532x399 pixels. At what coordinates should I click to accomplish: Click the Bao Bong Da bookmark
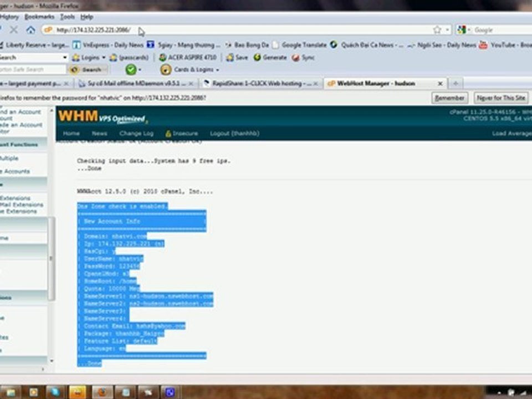(247, 45)
